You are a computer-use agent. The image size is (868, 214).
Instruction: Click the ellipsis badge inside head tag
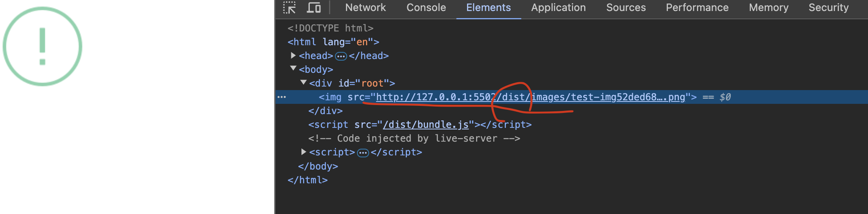(341, 56)
